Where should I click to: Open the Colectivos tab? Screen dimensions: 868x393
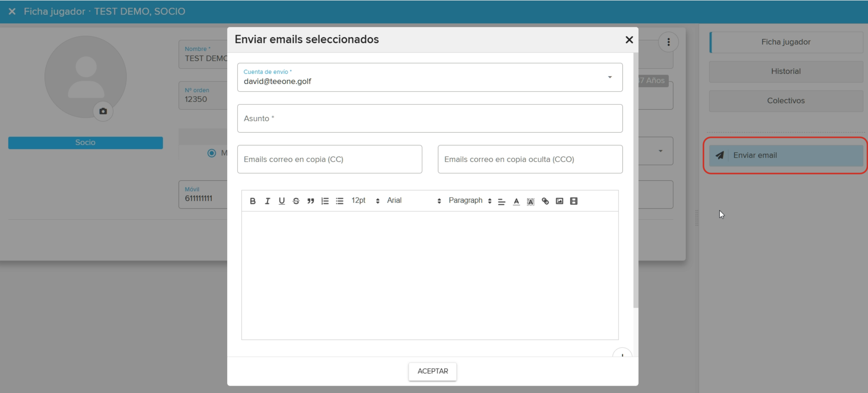[786, 101]
